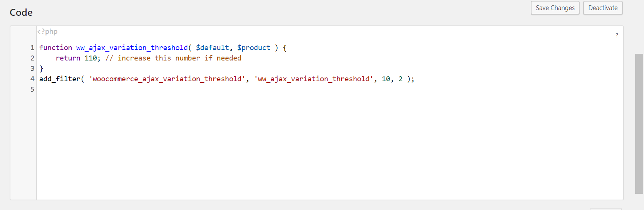Deactivate this code snippet
This screenshot has width=644, height=210.
coord(603,8)
